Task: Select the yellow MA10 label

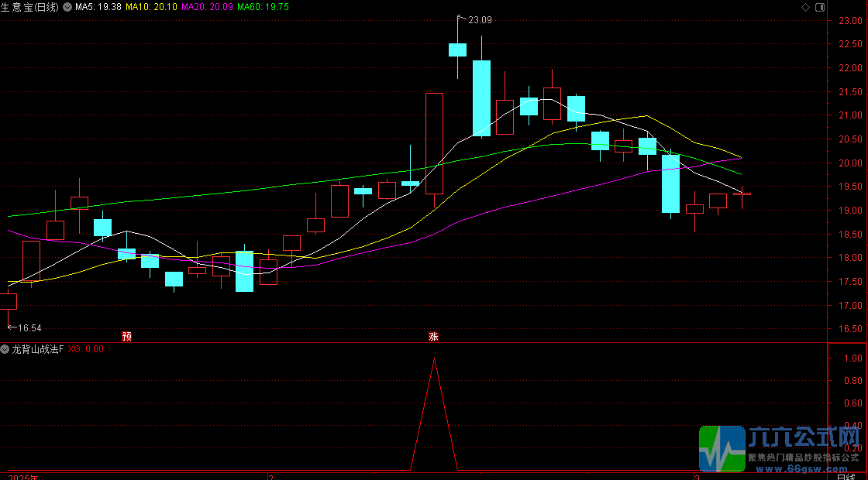Action: pos(151,7)
